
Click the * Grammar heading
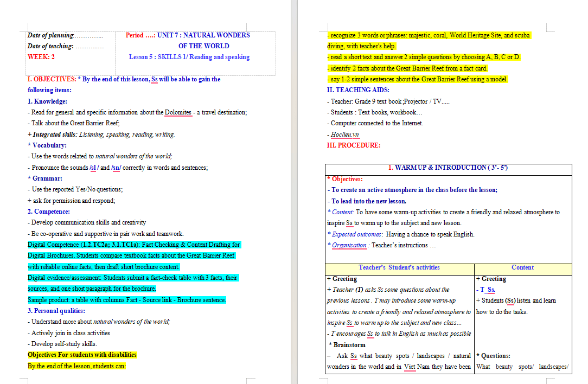(x=45, y=178)
